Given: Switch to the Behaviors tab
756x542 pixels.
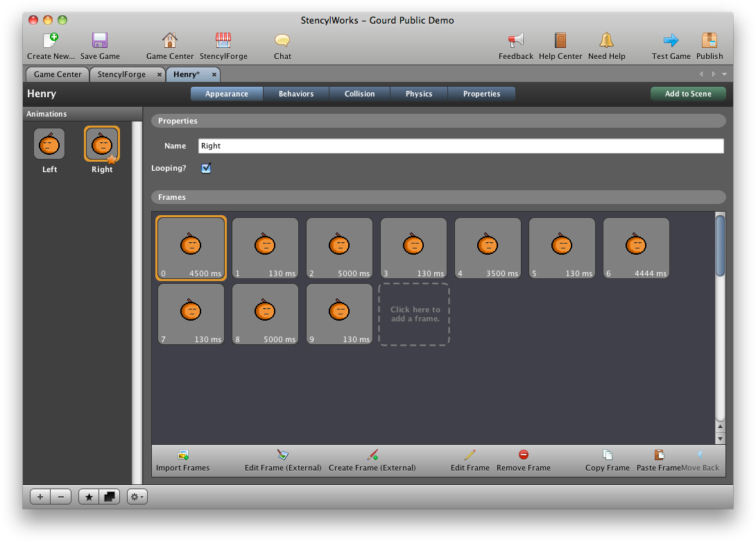Looking at the screenshot, I should click(296, 94).
